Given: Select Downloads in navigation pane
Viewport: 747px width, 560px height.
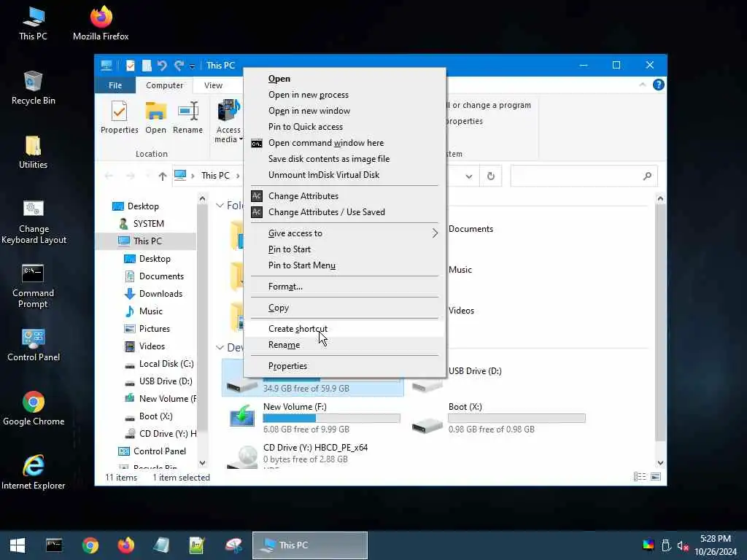Looking at the screenshot, I should click(x=160, y=293).
